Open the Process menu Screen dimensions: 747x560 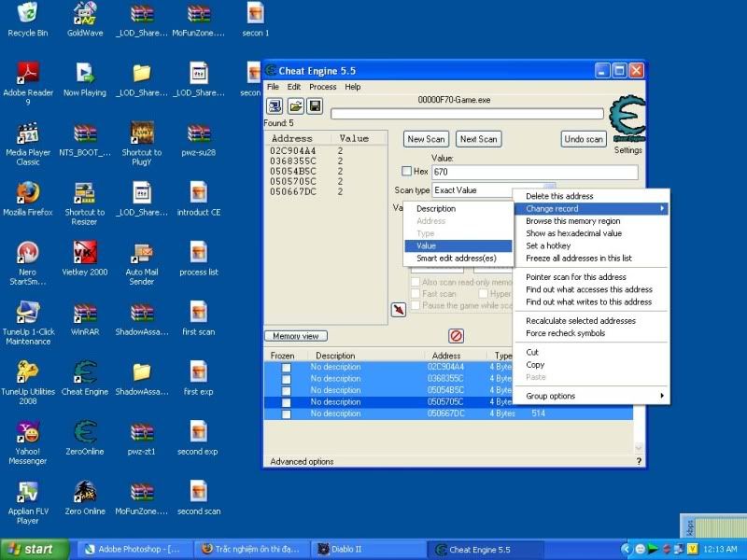[x=322, y=87]
